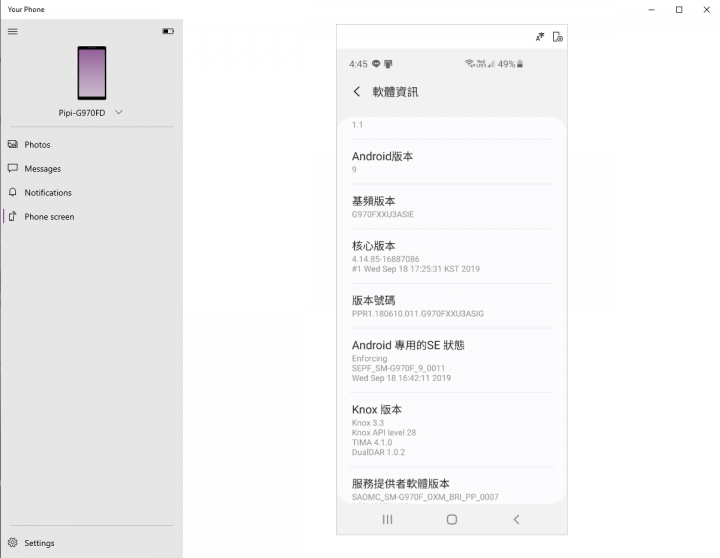Viewport: 720px width, 558px height.
Task: Click the Knox API level 28 text
Action: click(x=384, y=433)
